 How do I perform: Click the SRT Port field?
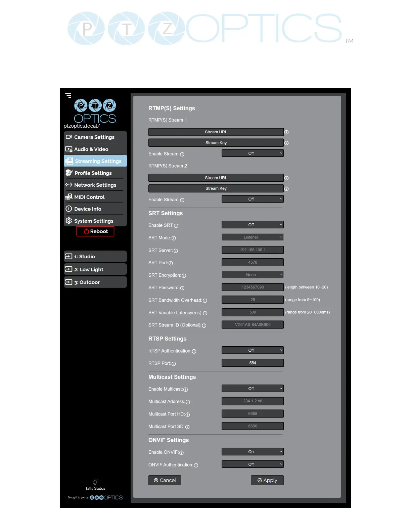coord(253,262)
